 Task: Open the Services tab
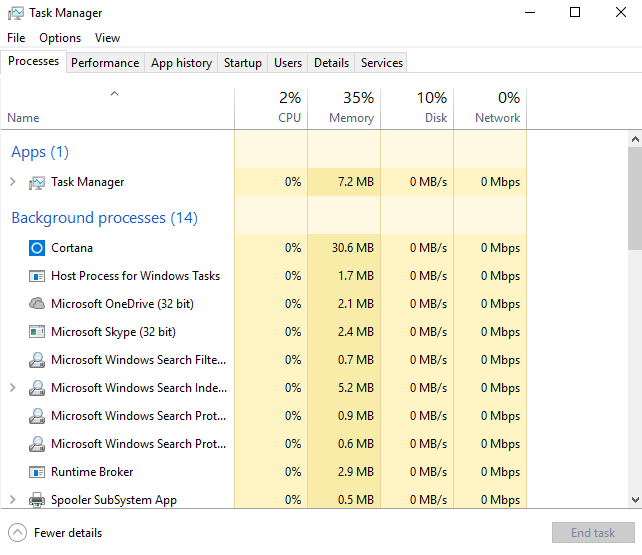(382, 62)
